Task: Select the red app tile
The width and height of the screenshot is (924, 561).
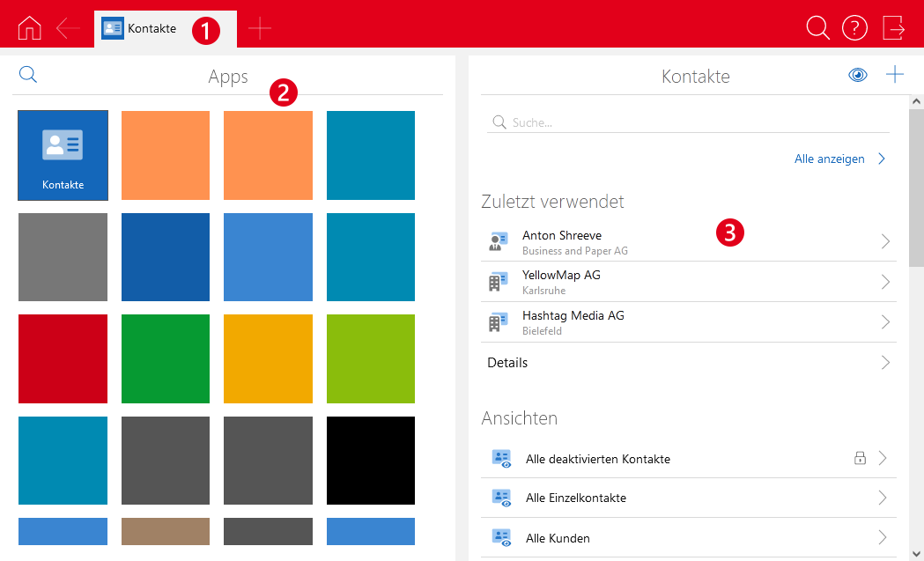Action: [63, 358]
